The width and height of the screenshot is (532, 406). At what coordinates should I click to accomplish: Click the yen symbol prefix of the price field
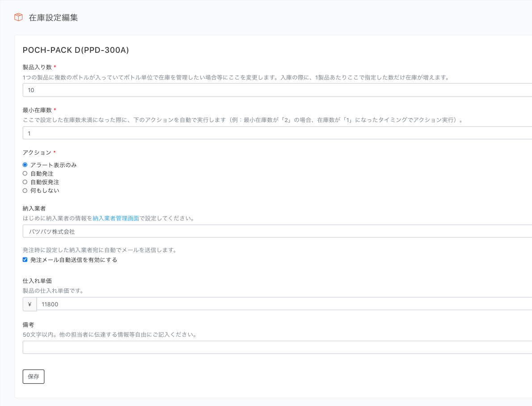pos(30,304)
